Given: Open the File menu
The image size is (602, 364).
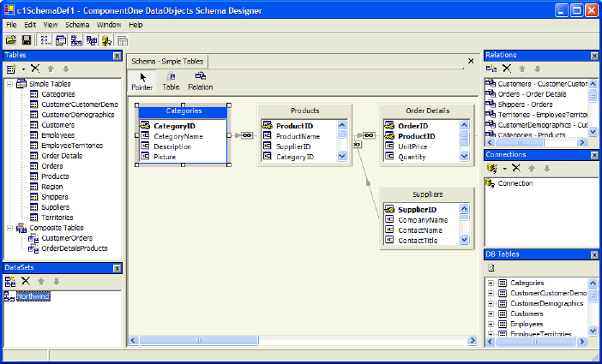Looking at the screenshot, I should [x=11, y=25].
